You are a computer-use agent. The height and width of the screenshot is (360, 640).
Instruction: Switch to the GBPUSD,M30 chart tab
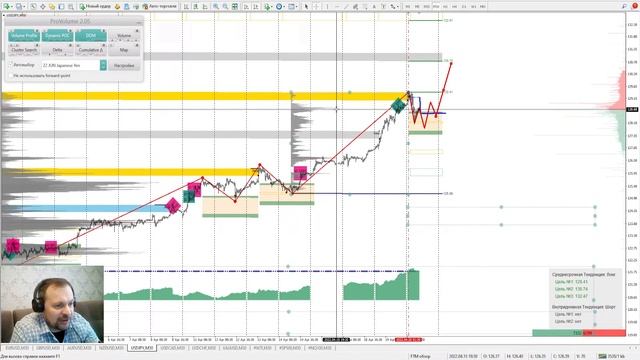(x=48, y=348)
